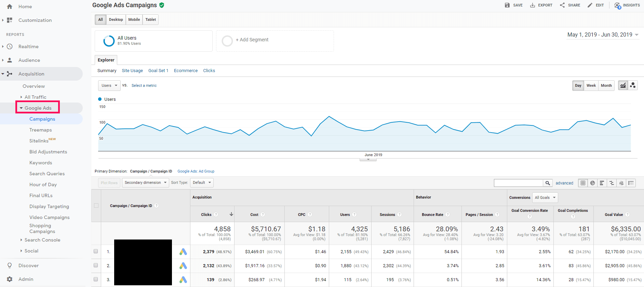The height and width of the screenshot is (287, 644).
Task: Open the date range picker
Action: click(x=603, y=35)
